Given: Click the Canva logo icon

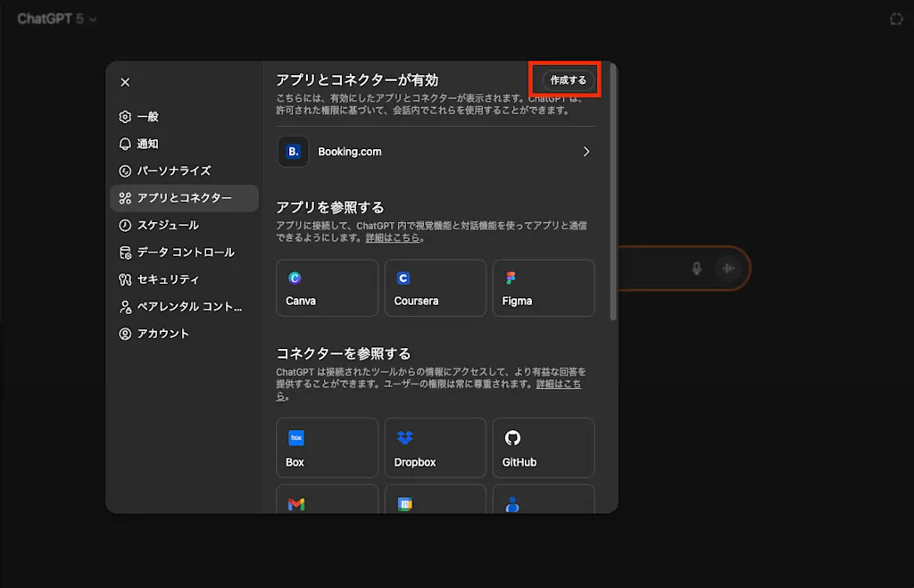Looking at the screenshot, I should [x=295, y=278].
